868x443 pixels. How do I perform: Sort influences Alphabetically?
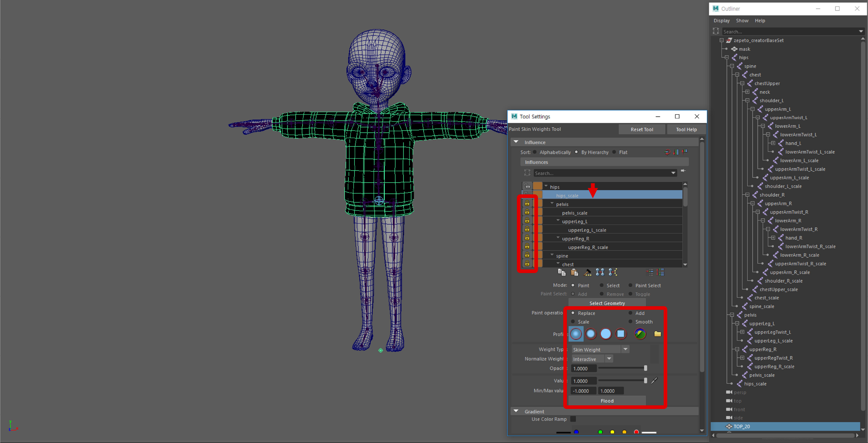click(x=535, y=152)
